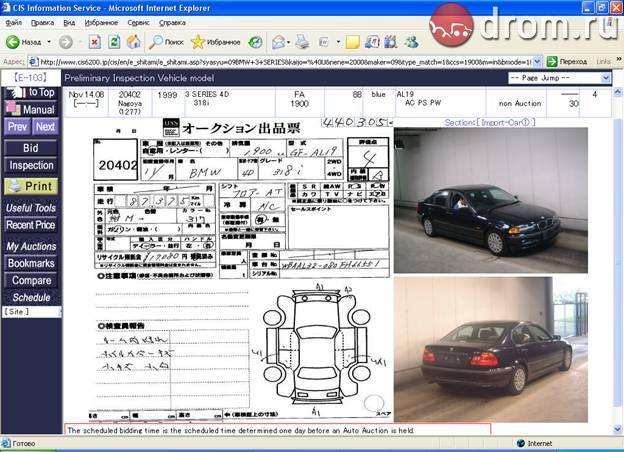Open the Back button history dropdown arrow
The image size is (624, 452).
[50, 42]
